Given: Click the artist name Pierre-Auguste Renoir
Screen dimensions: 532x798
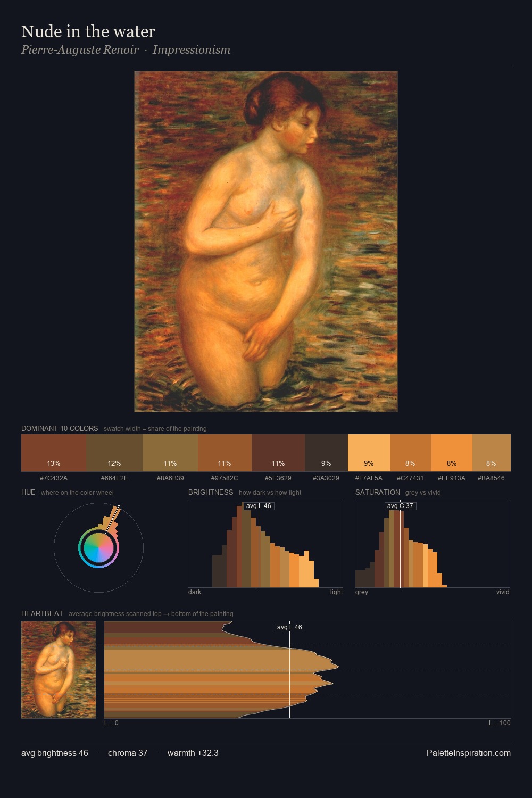Looking at the screenshot, I should (x=80, y=50).
